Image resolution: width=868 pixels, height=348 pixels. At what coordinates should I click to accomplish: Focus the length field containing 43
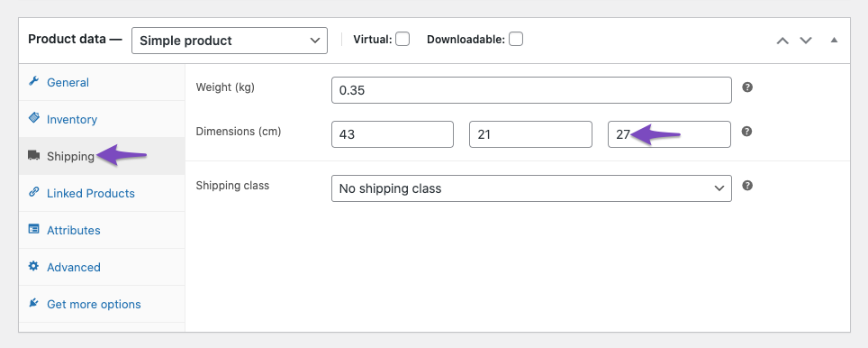click(393, 134)
